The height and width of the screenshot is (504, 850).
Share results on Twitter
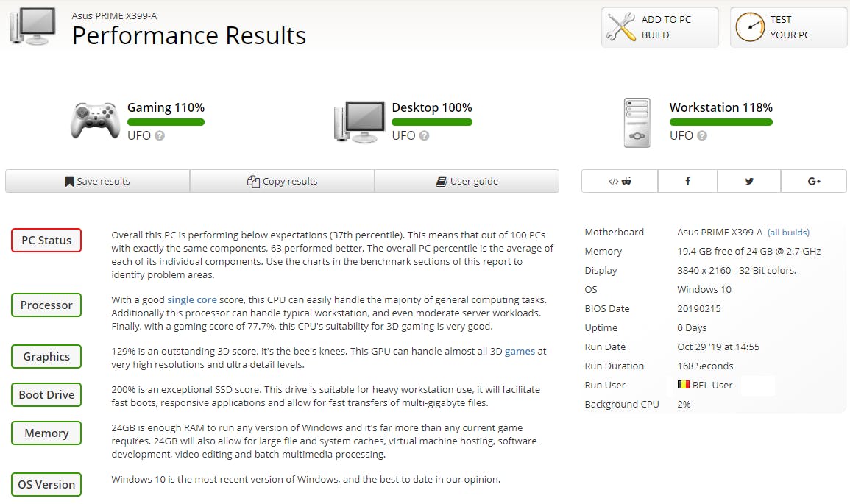[x=749, y=181]
